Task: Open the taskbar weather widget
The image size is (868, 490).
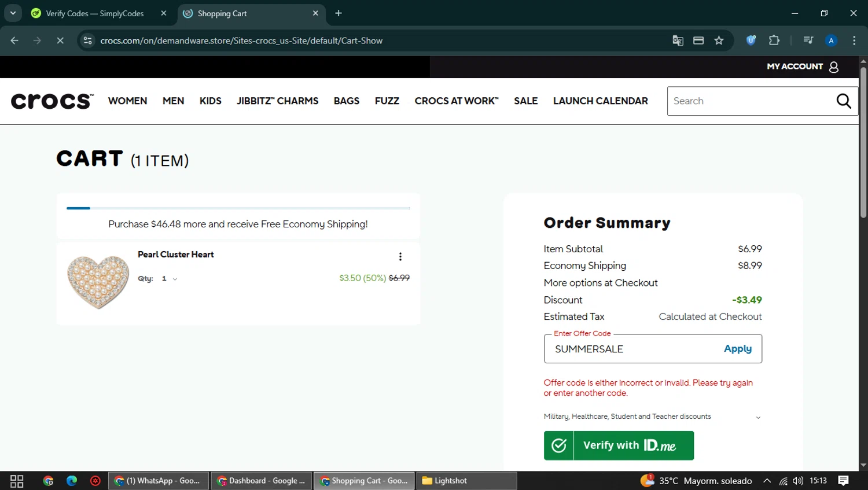Action: click(x=696, y=481)
